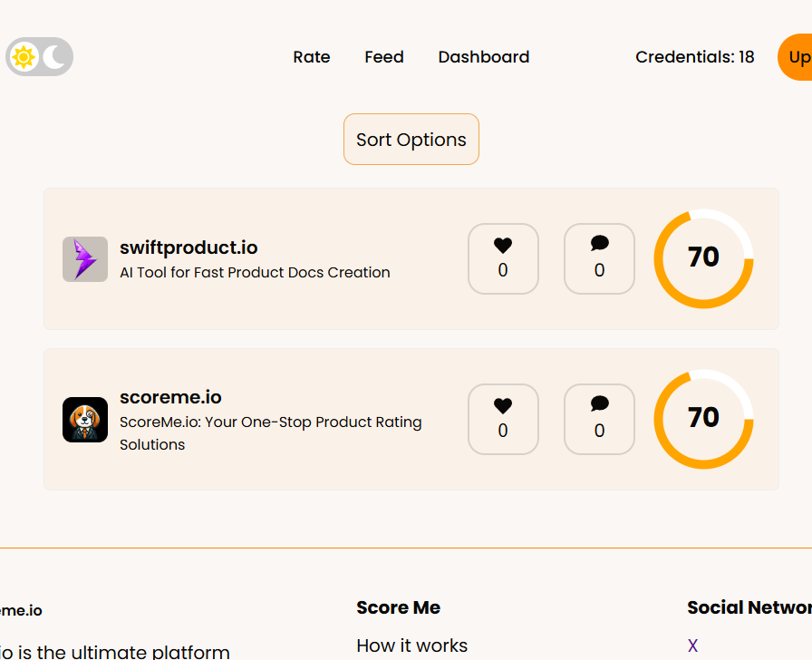This screenshot has width=812, height=660.
Task: Select the sun light-mode icon
Action: 24,57
